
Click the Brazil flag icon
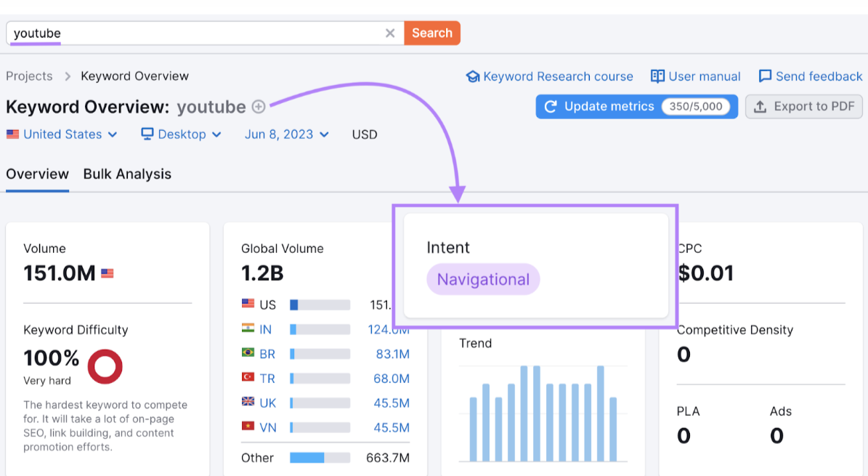[x=248, y=352]
